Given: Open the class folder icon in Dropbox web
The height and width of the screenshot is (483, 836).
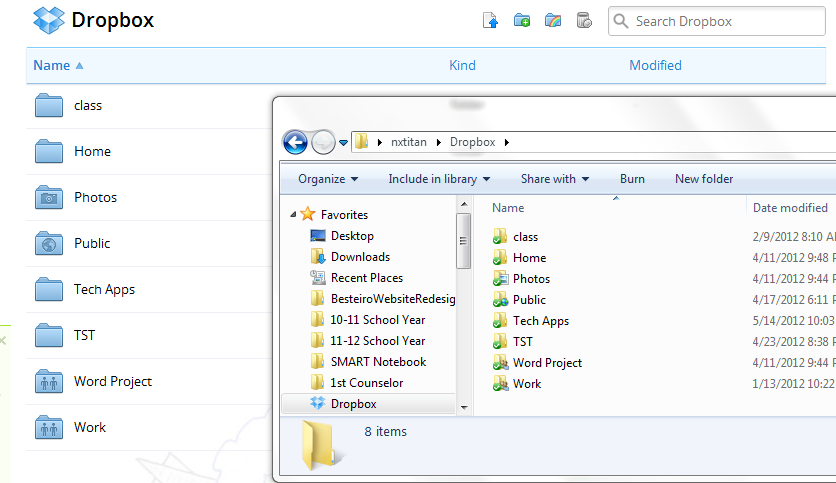Looking at the screenshot, I should [49, 106].
